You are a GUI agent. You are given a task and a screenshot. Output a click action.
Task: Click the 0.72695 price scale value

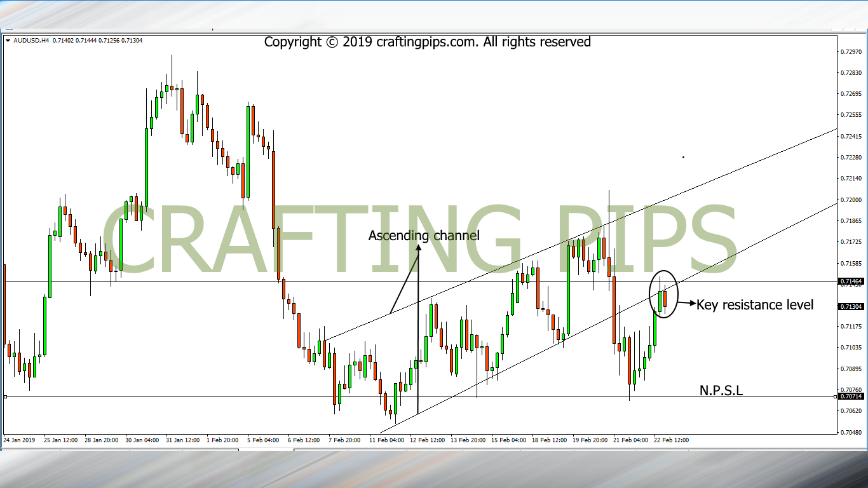[x=851, y=94]
